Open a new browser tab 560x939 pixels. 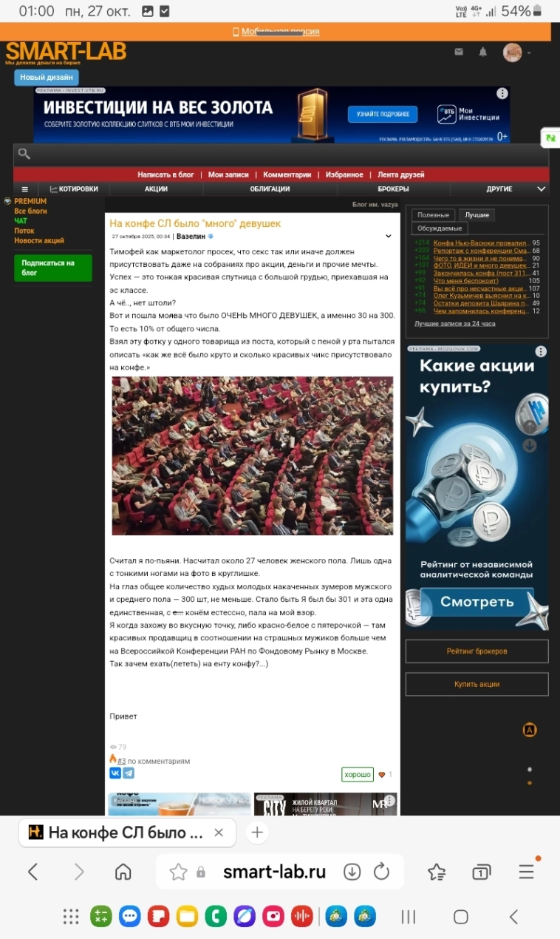pyautogui.click(x=256, y=833)
